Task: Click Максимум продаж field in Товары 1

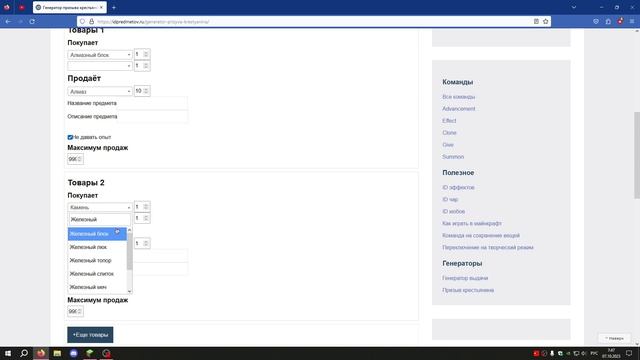Action: click(x=76, y=159)
